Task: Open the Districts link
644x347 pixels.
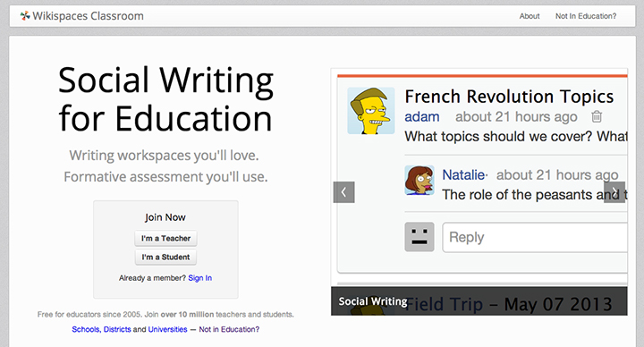Action: (117, 329)
